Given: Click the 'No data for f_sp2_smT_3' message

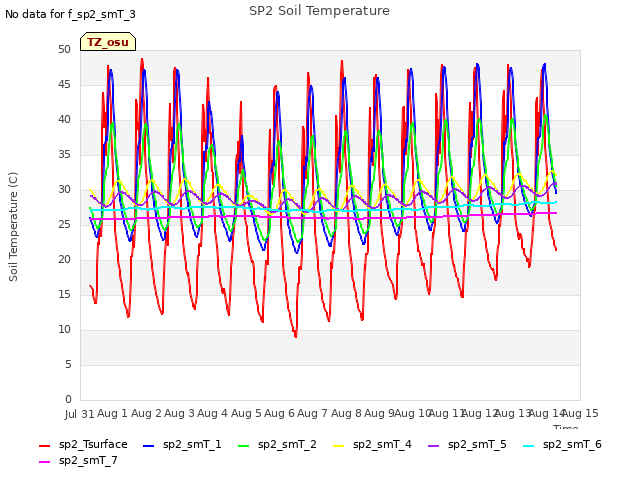Looking at the screenshot, I should point(70,14).
